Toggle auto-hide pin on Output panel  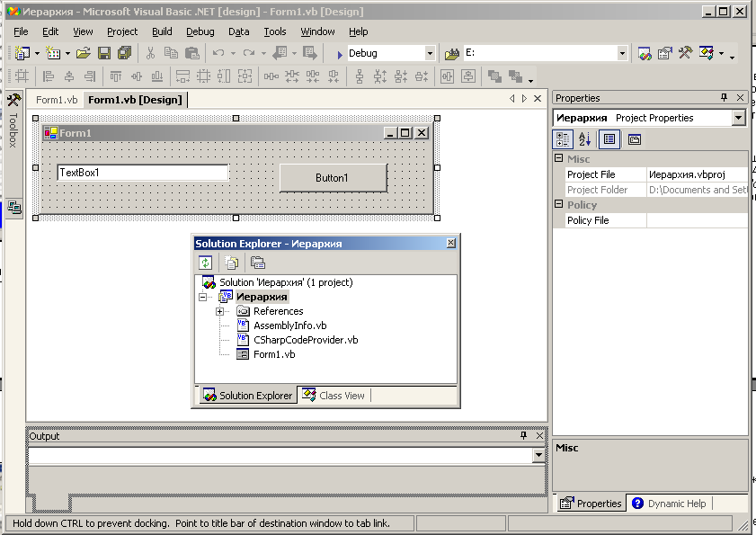click(523, 435)
